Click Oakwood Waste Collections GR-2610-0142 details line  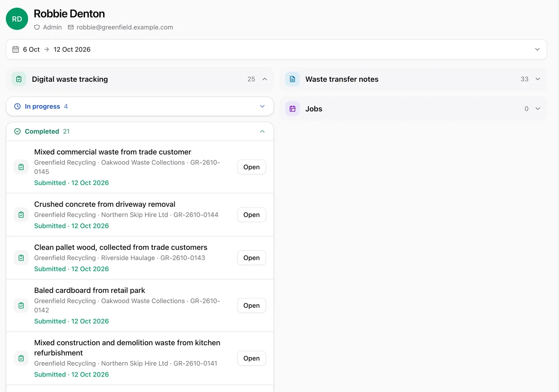127,305
